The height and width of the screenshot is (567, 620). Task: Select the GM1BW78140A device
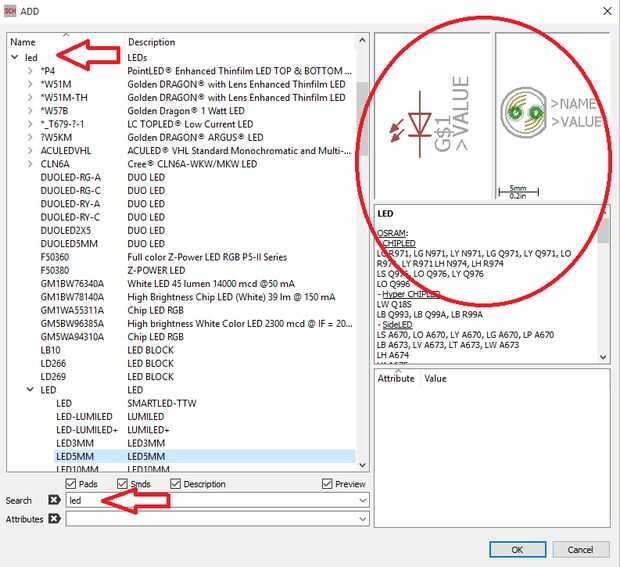pyautogui.click(x=72, y=297)
